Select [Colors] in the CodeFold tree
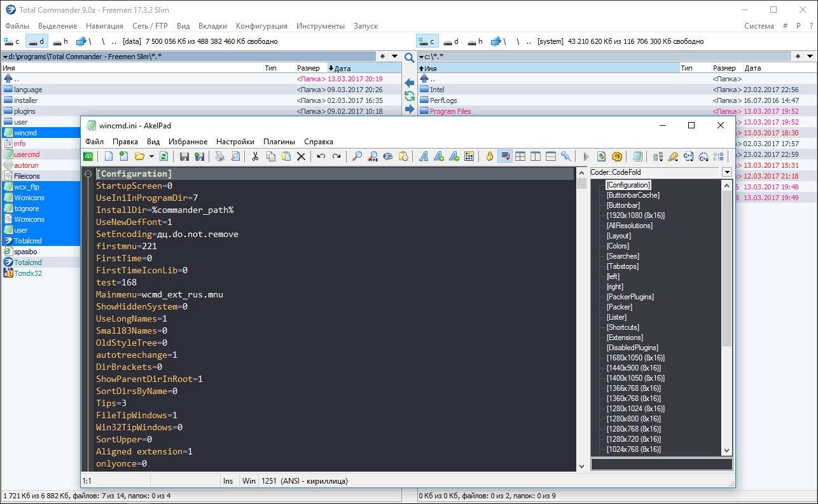Viewport: 818px width, 504px height. pyautogui.click(x=618, y=246)
